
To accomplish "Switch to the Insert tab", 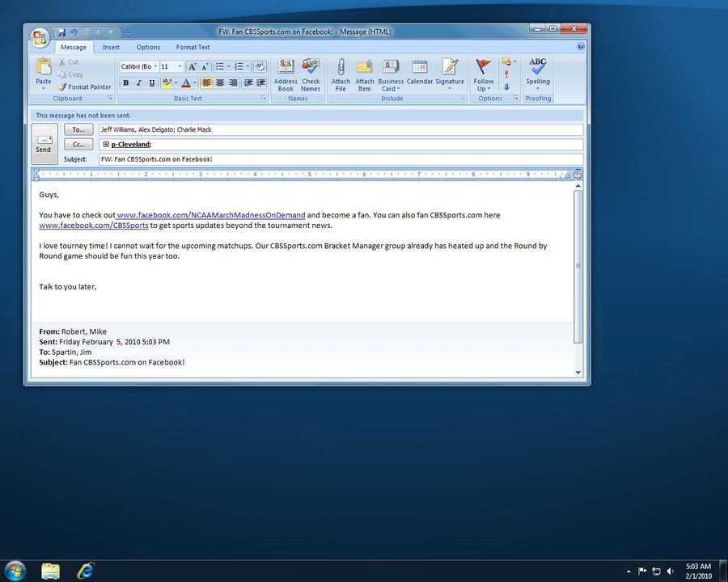I will (111, 48).
